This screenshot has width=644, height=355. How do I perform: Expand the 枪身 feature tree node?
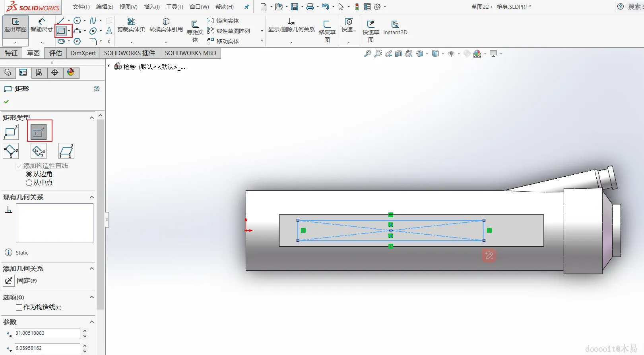tap(109, 66)
